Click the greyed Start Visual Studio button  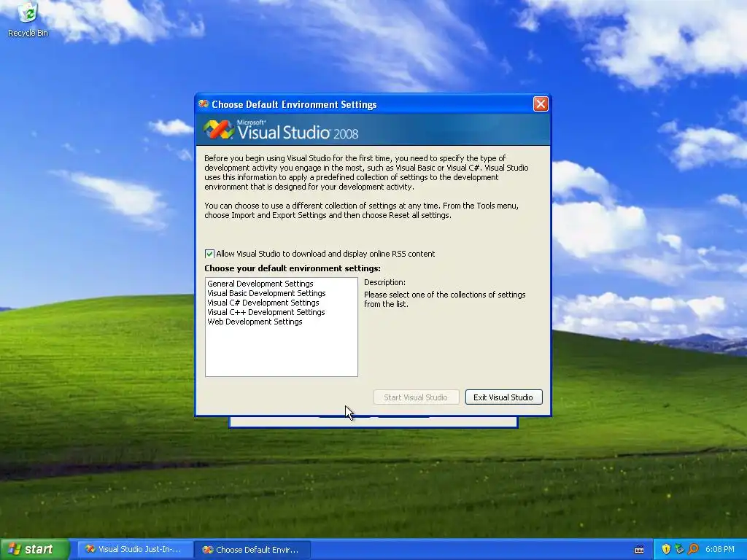point(416,397)
